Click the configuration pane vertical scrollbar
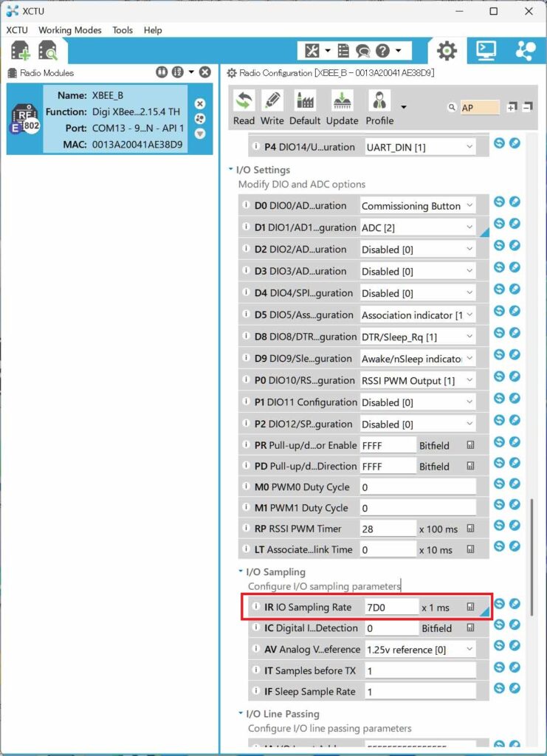Image resolution: width=547 pixels, height=756 pixels. coord(532,557)
